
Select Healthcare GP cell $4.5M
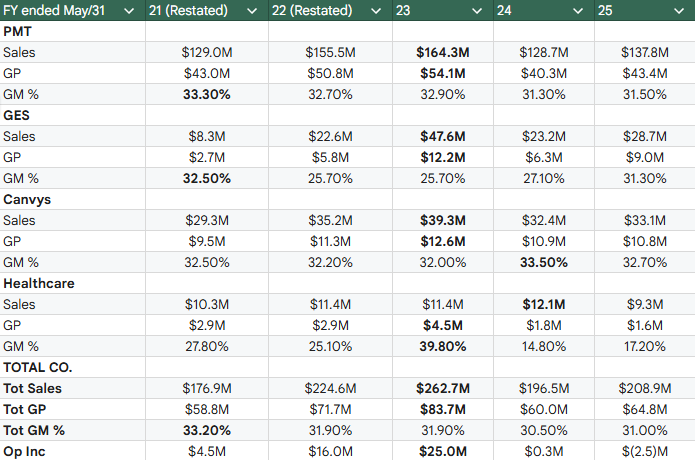443,325
